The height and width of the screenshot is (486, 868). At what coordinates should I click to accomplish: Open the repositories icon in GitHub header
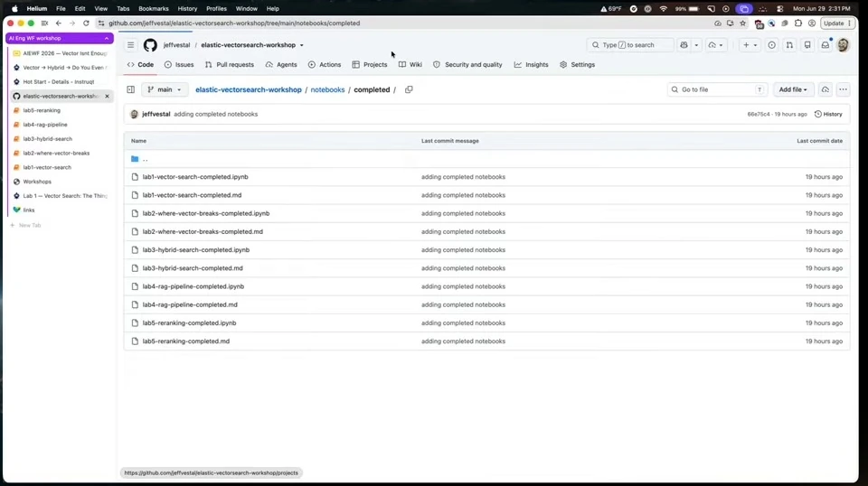807,45
